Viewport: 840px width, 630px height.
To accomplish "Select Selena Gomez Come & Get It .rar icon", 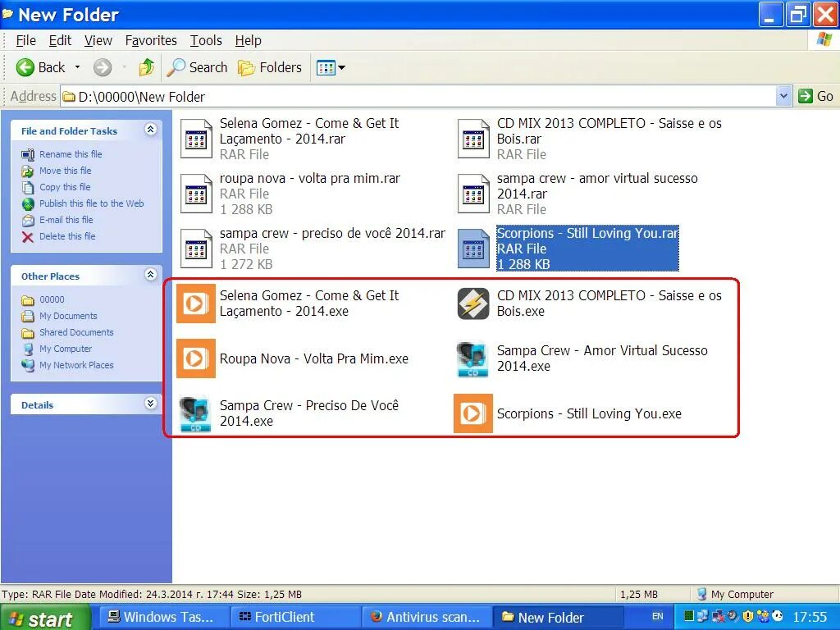I will pos(196,139).
